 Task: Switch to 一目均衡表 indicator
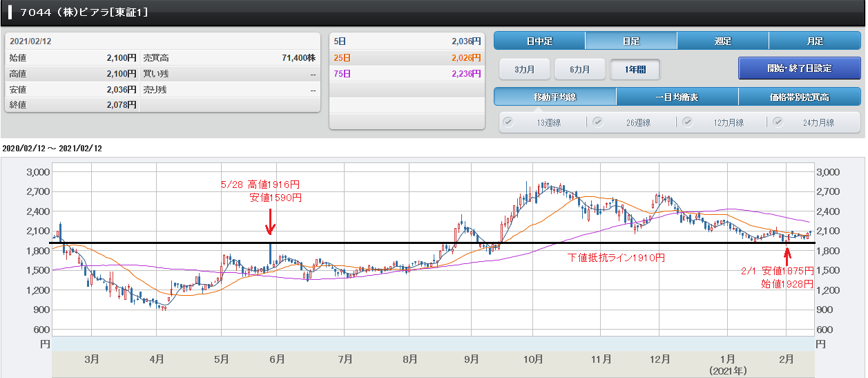tap(677, 97)
